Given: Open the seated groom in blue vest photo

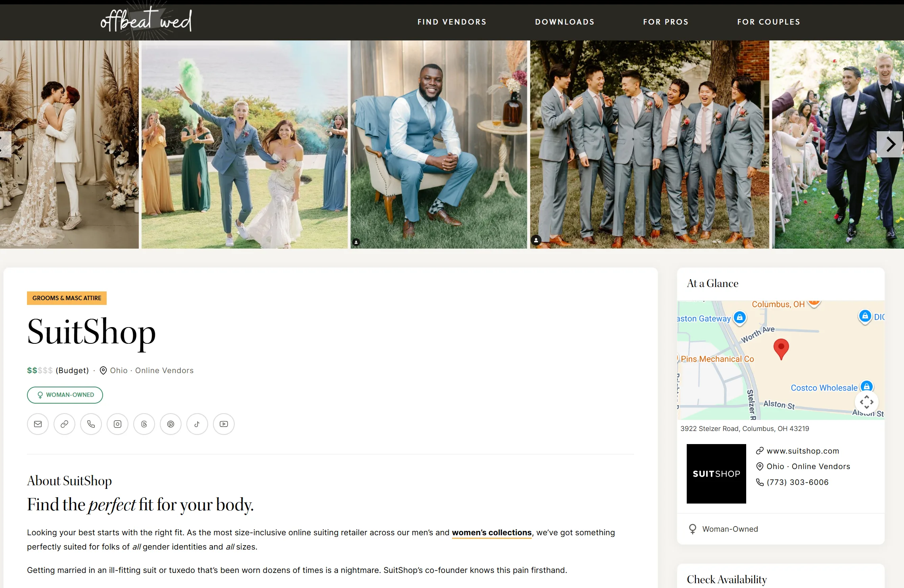Looking at the screenshot, I should pos(439,144).
